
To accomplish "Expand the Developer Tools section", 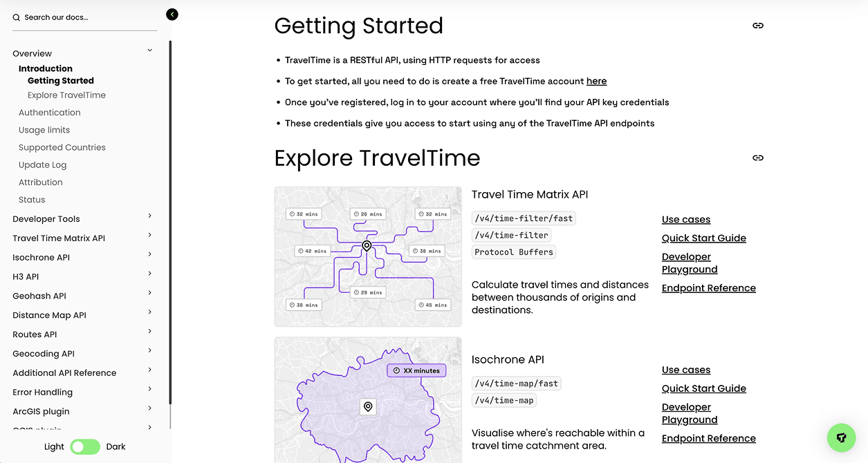I will 149,216.
